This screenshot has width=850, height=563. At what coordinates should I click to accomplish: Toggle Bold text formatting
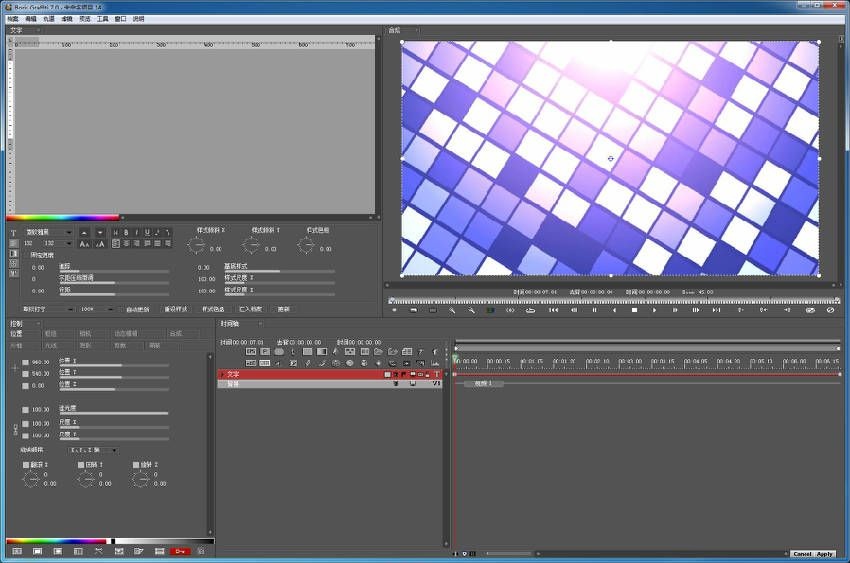pos(127,233)
